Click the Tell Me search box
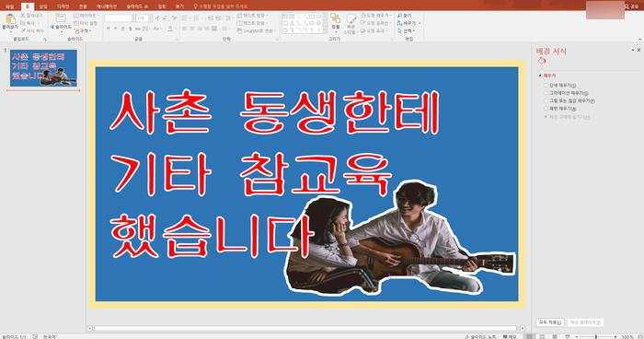This screenshot has width=644, height=339. coord(220,6)
